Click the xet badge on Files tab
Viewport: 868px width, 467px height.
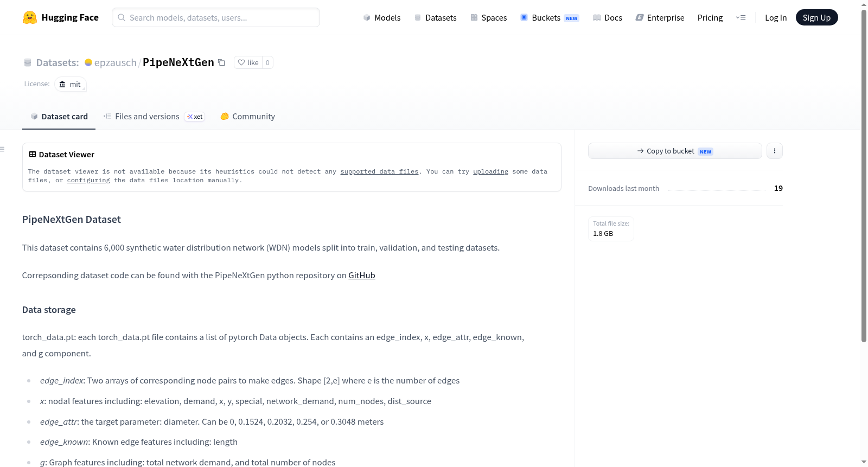point(195,117)
